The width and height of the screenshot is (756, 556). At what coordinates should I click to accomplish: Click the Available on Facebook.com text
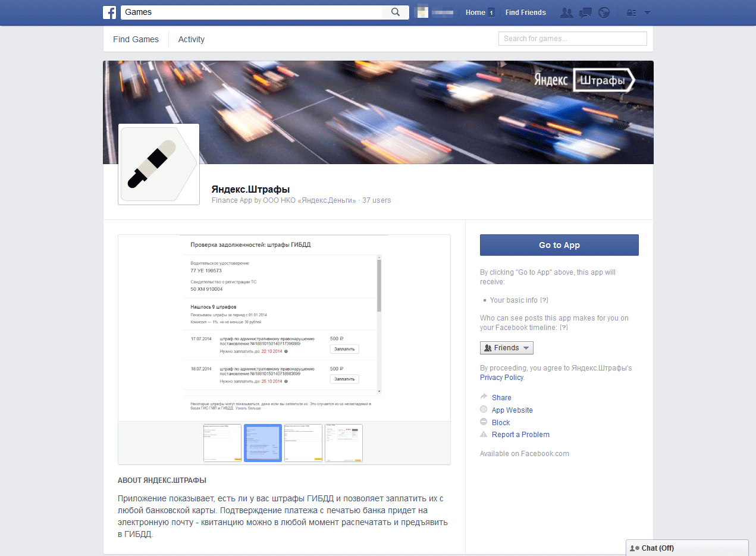coord(525,454)
